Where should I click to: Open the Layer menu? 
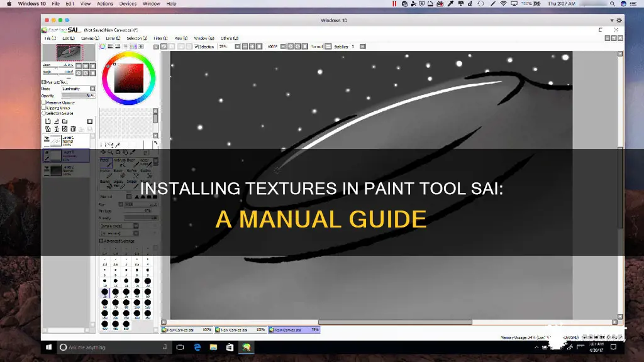pos(113,38)
